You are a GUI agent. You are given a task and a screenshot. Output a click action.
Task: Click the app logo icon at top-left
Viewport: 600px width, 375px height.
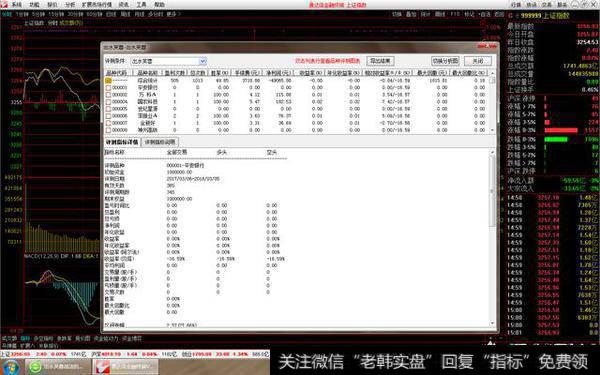4,4
